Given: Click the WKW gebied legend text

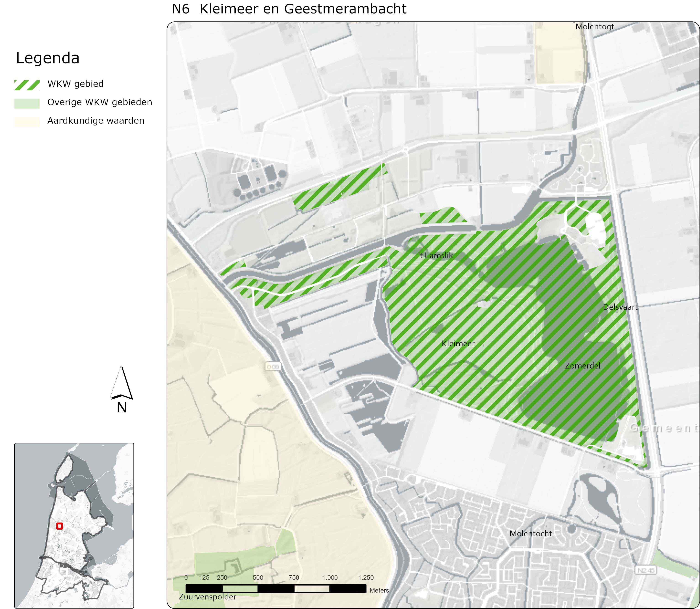Looking at the screenshot, I should coord(76,84).
